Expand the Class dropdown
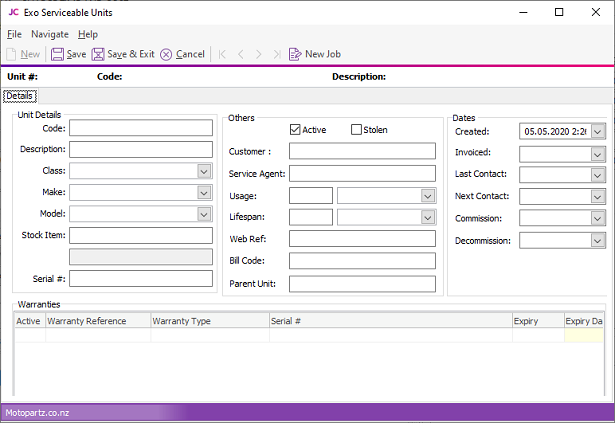Viewport: 615px width, 423px height. tap(204, 171)
